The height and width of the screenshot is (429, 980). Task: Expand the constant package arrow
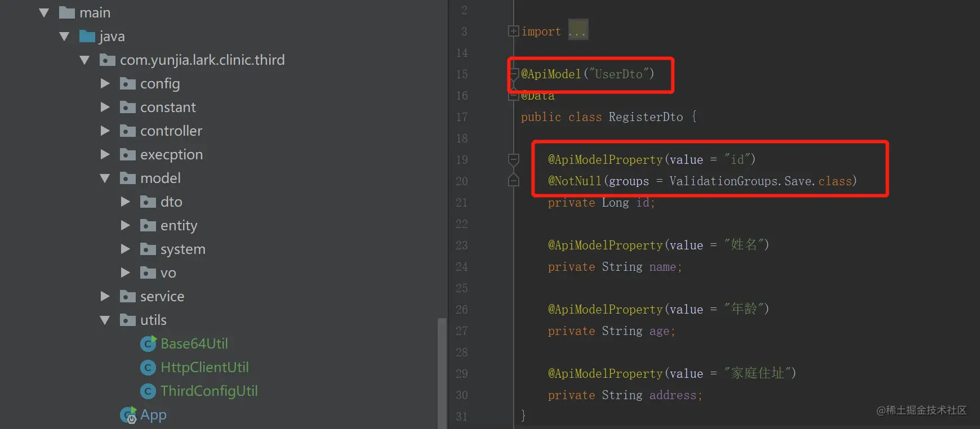105,107
